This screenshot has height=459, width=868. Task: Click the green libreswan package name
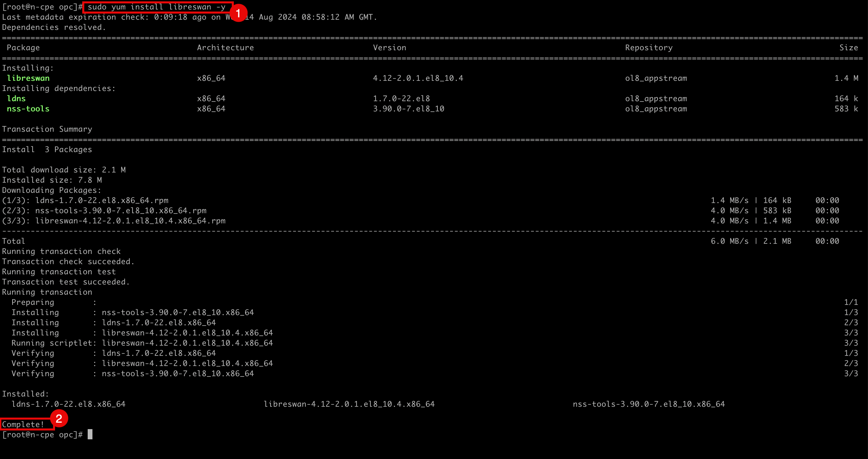point(28,78)
